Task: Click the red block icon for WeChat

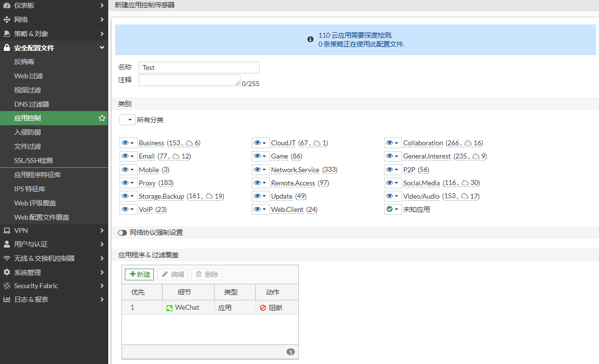Action: click(263, 308)
